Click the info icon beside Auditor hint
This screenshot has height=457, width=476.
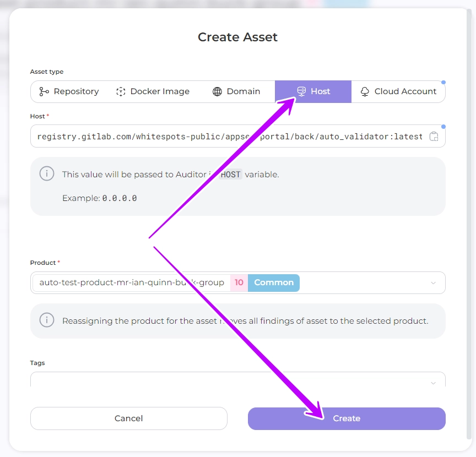(47, 174)
